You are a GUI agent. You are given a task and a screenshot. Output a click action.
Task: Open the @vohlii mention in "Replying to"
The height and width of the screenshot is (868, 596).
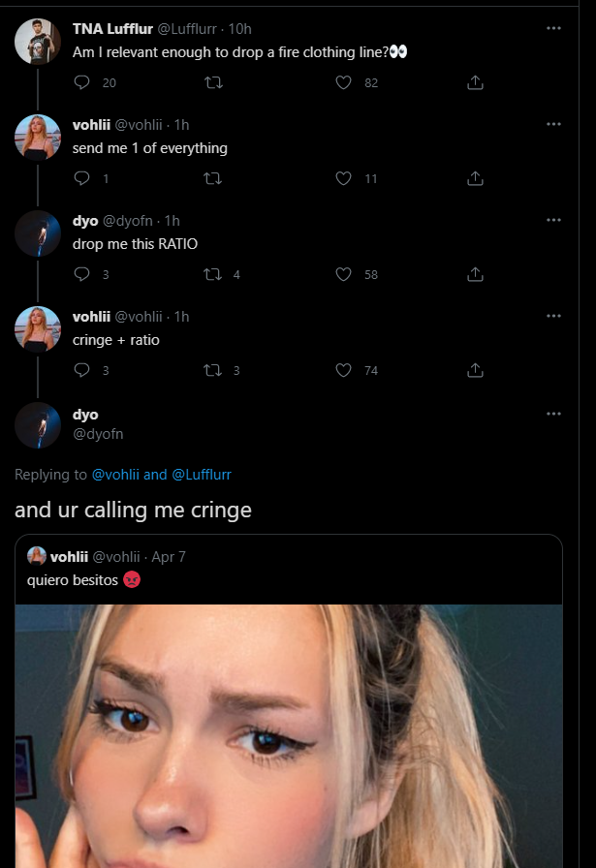click(116, 475)
